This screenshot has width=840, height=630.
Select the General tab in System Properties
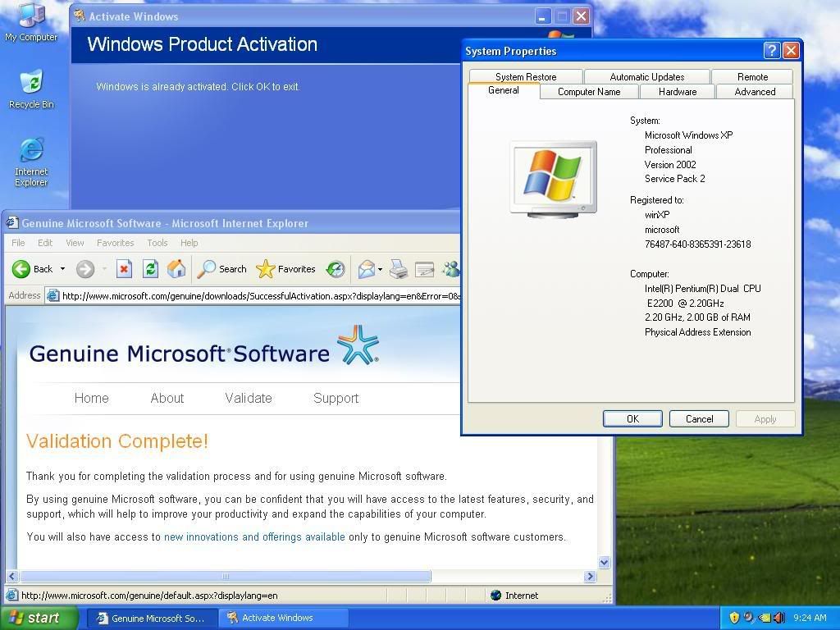[504, 90]
